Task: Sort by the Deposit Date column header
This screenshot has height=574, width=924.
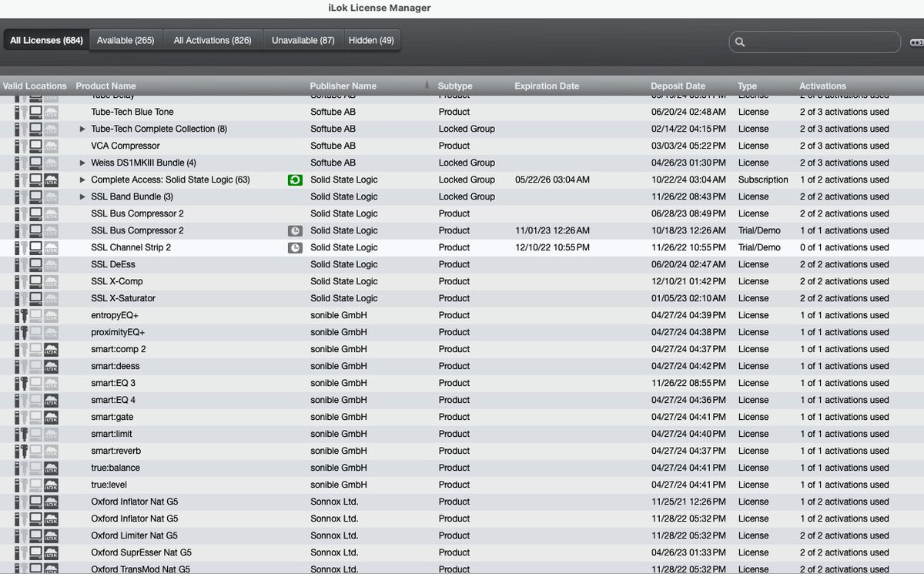Action: (x=678, y=86)
